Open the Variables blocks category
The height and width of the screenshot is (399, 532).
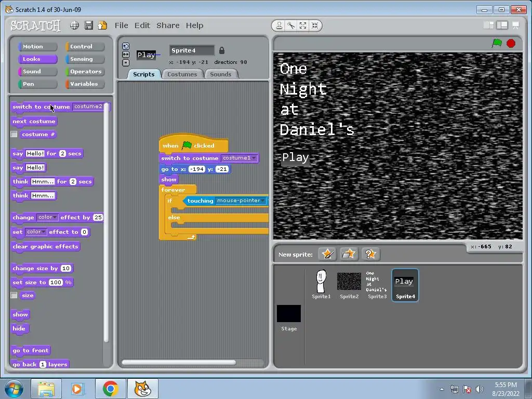point(85,84)
